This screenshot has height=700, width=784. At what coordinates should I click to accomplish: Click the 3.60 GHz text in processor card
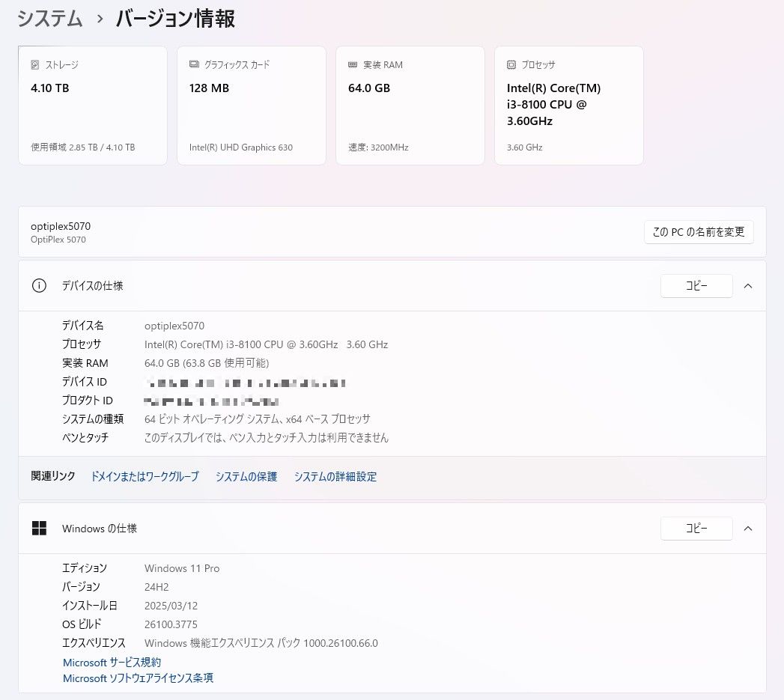click(x=524, y=147)
